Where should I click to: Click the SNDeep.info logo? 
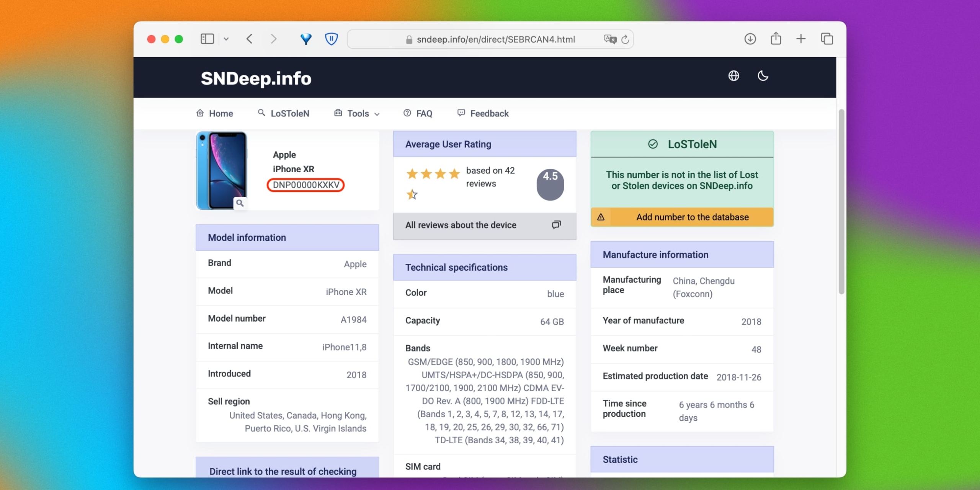point(256,78)
